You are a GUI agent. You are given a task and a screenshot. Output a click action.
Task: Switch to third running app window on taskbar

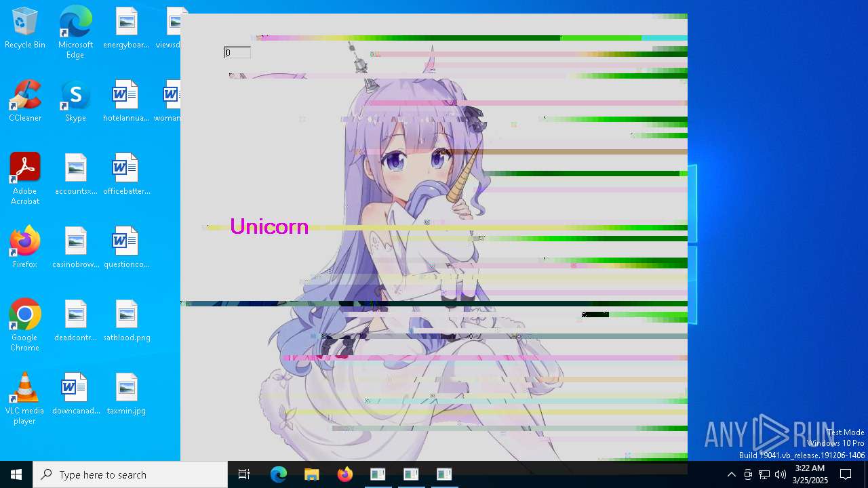click(x=444, y=474)
